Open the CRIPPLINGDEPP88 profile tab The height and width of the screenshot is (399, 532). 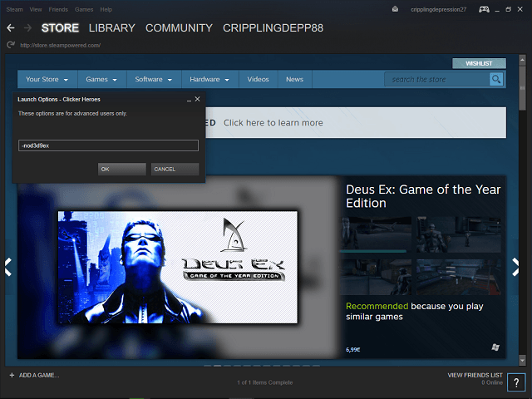point(273,27)
